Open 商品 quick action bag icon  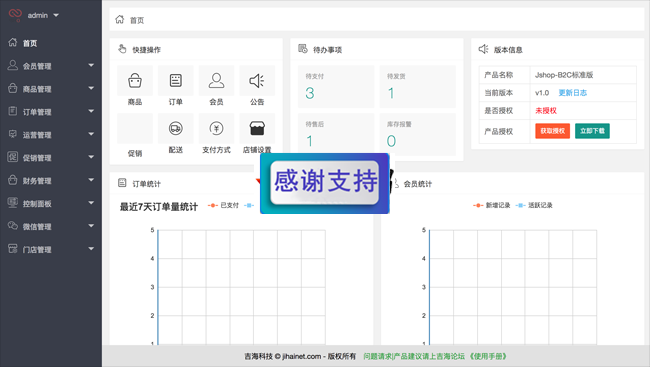coord(135,80)
